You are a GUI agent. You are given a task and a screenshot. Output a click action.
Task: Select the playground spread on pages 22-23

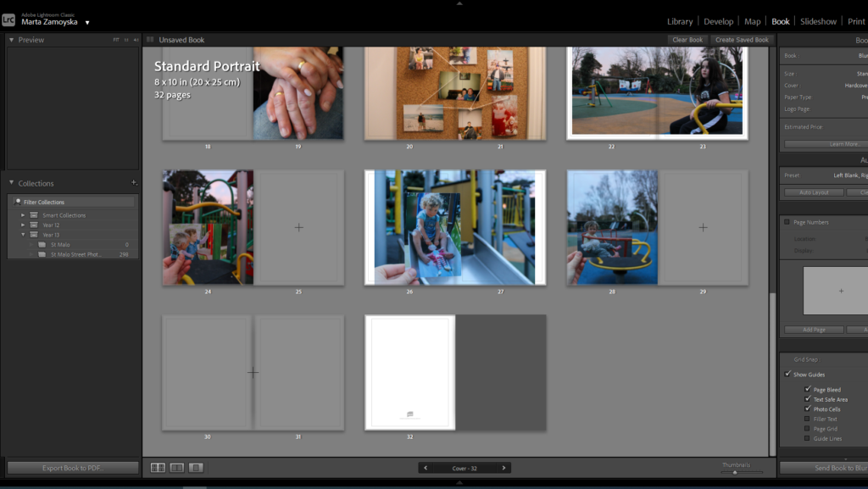click(657, 92)
